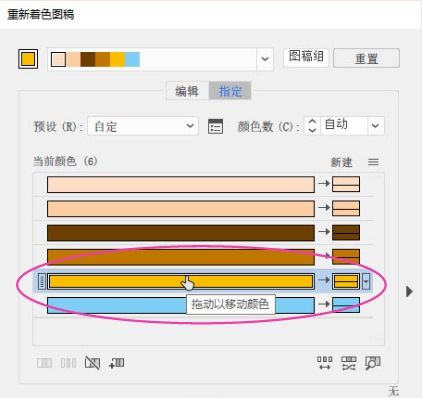Screen dimensions: 422x398
Task: Switch to the 编辑 tab
Action: pos(187,91)
